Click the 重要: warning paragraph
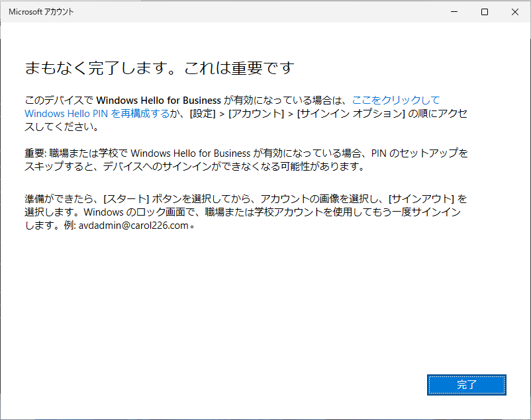The width and height of the screenshot is (531, 420). 246,160
